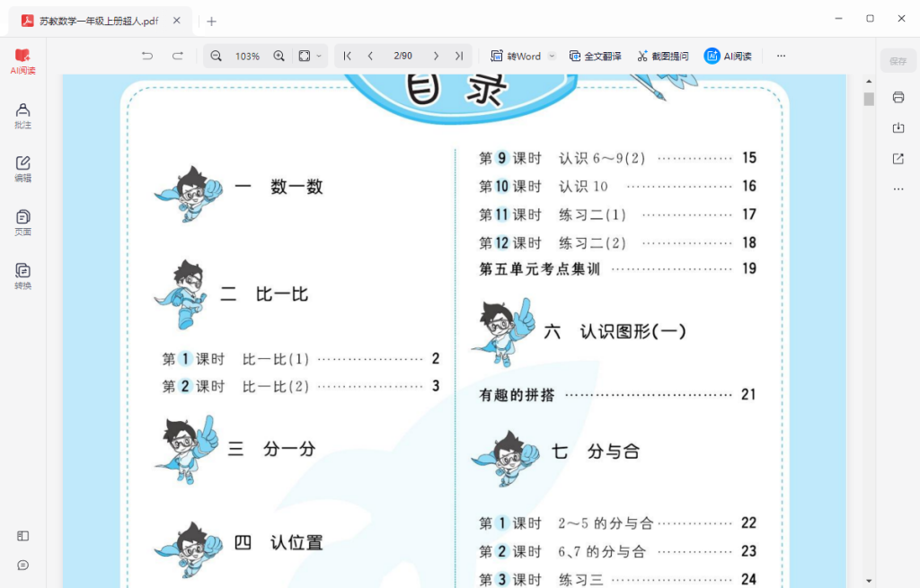This screenshot has width=920, height=588.
Task: Open the 页面 page management panel
Action: pyautogui.click(x=22, y=222)
